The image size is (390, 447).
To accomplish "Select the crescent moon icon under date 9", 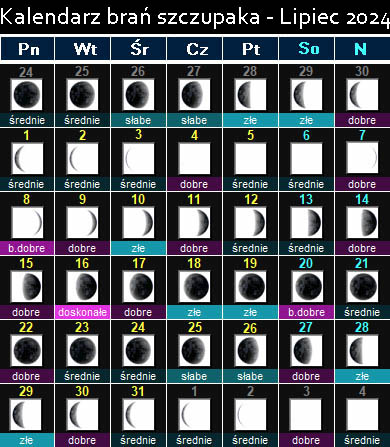I will click(x=82, y=222).
